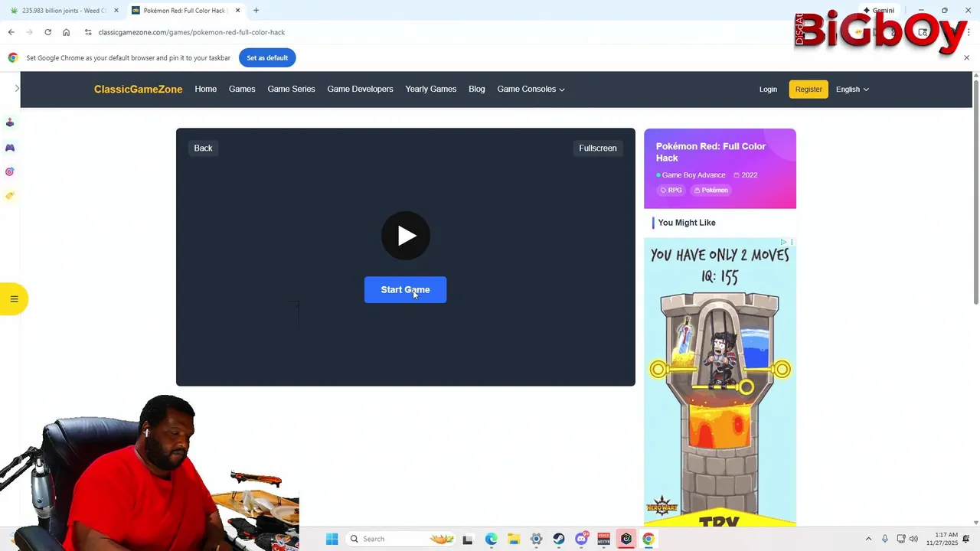Click the microphone tray icon
This screenshot has width=980, height=551.
point(885,539)
